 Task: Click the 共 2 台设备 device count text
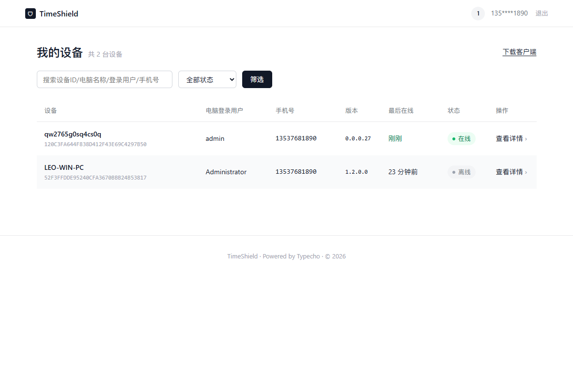[105, 54]
